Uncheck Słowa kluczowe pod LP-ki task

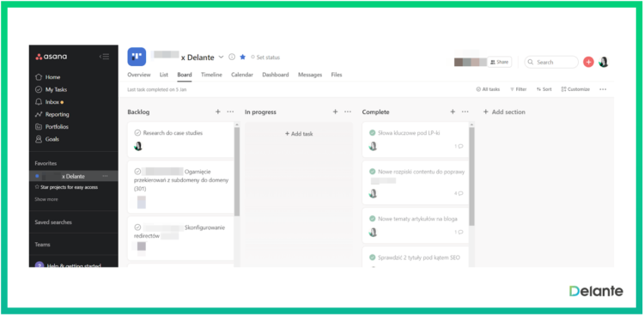(373, 133)
